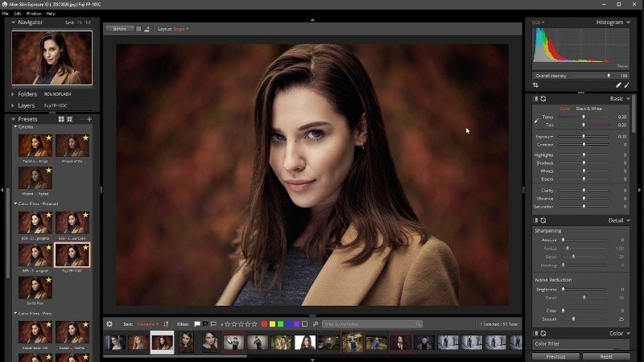Set navigator zoom to Fit
The image size is (644, 362).
coord(79,23)
